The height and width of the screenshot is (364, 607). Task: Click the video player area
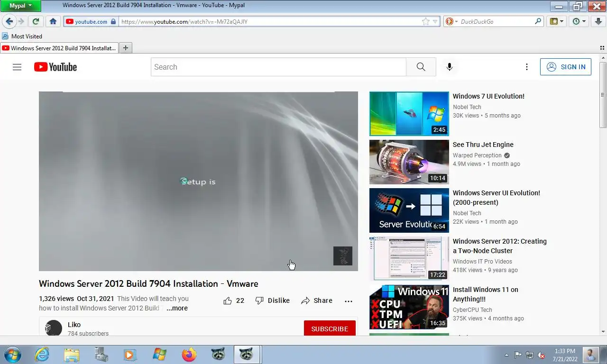[198, 181]
